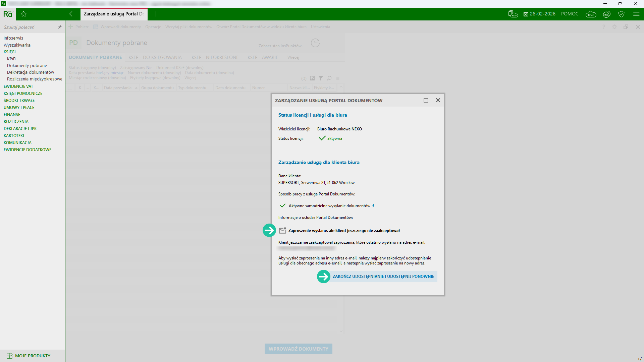Open a new tab with plus icon
644x362 pixels.
tap(156, 14)
